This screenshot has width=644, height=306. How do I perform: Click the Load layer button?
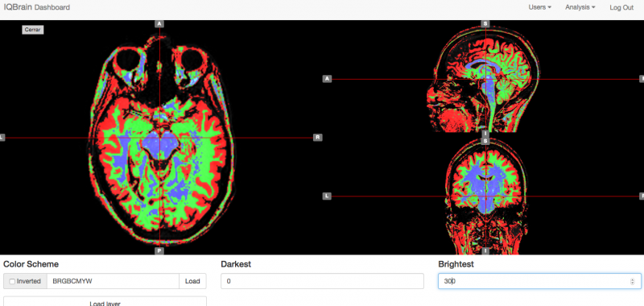coord(105,302)
